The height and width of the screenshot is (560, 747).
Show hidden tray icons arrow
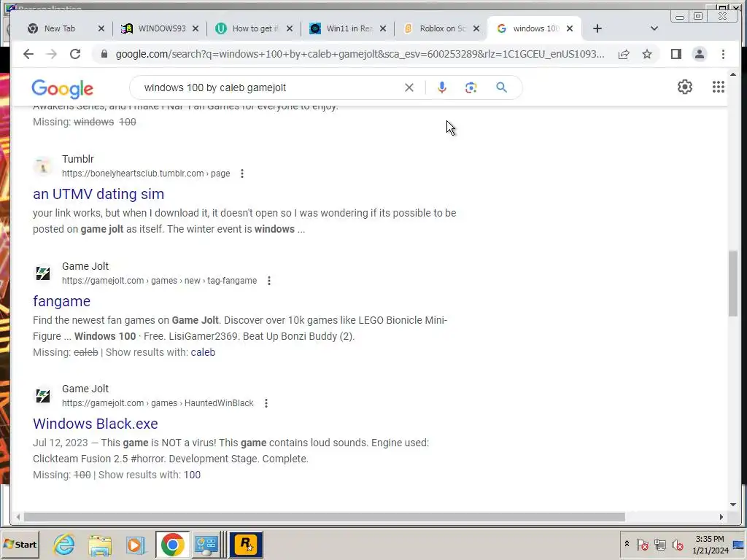[x=627, y=544]
